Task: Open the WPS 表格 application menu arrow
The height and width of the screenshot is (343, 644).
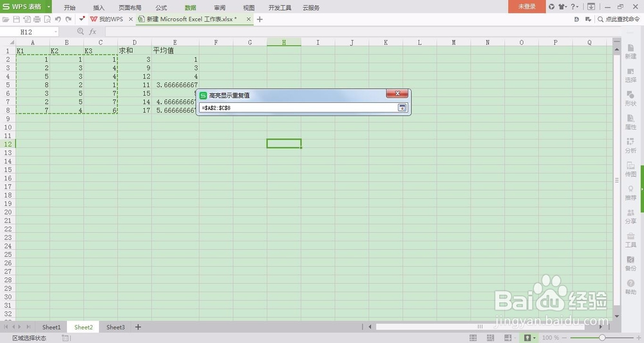Action: click(48, 6)
